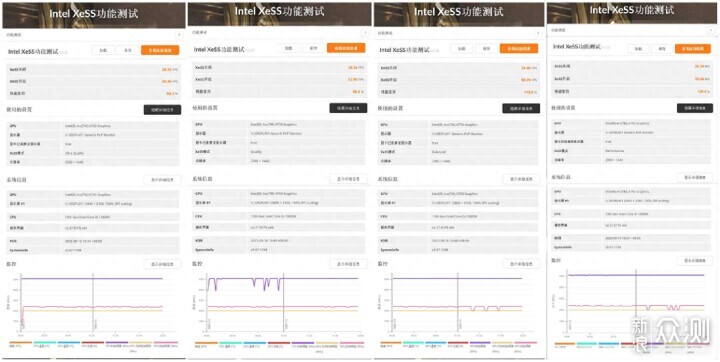Click 保存 button in Balanced mode panel

point(486,48)
